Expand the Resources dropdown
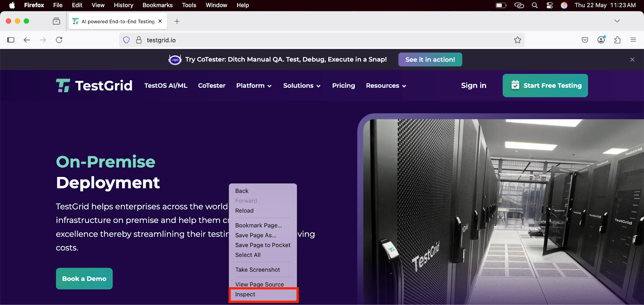Viewport: 644px width, 305px height. tap(386, 85)
